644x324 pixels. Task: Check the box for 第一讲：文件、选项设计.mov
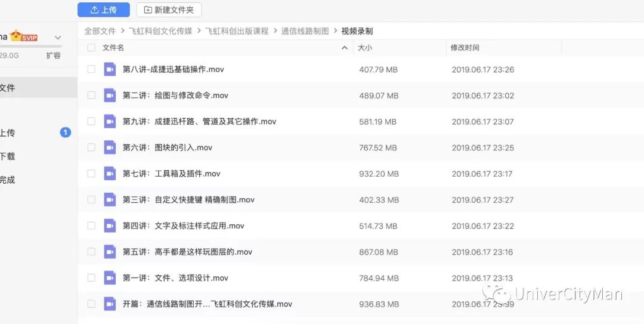[x=91, y=277]
